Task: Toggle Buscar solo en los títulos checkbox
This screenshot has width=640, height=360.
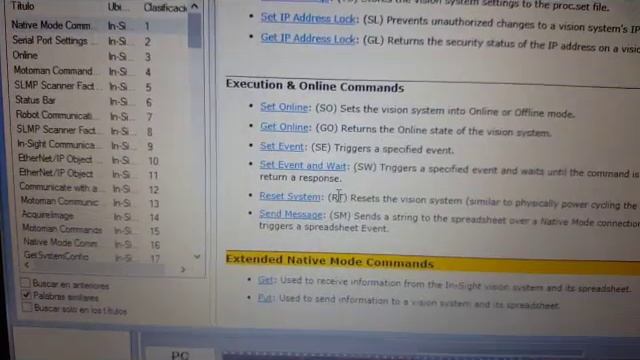Action: [27, 307]
